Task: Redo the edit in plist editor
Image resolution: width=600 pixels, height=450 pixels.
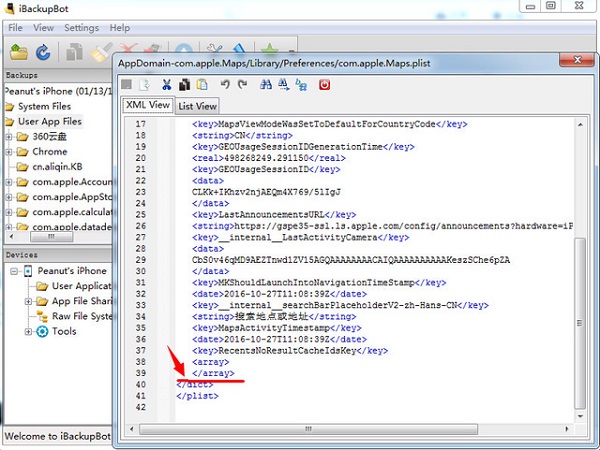Action: 242,85
